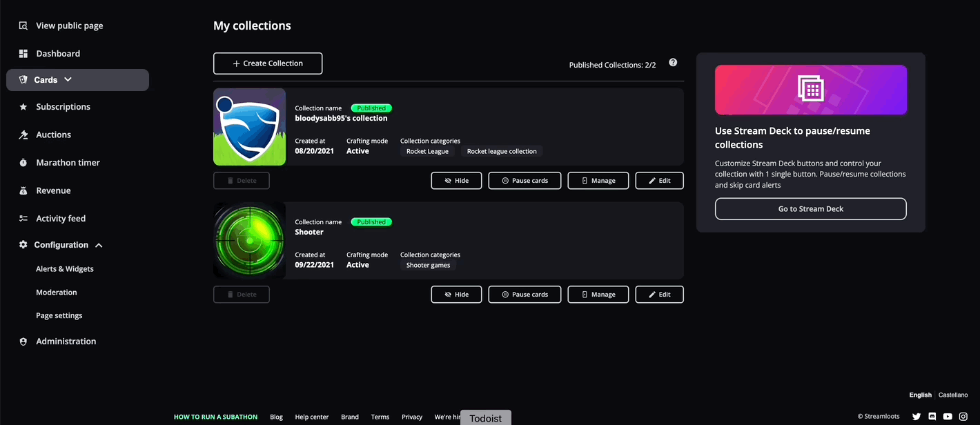
Task: Open the Brand footer link
Action: [350, 417]
